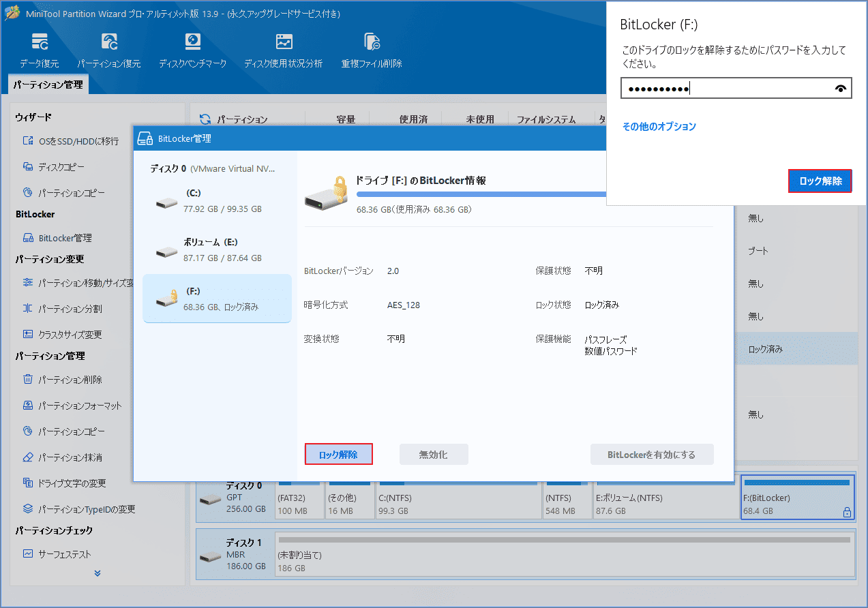The height and width of the screenshot is (608, 868).
Task: Click the locked drive icon in BitLocker info header
Action: point(327,194)
